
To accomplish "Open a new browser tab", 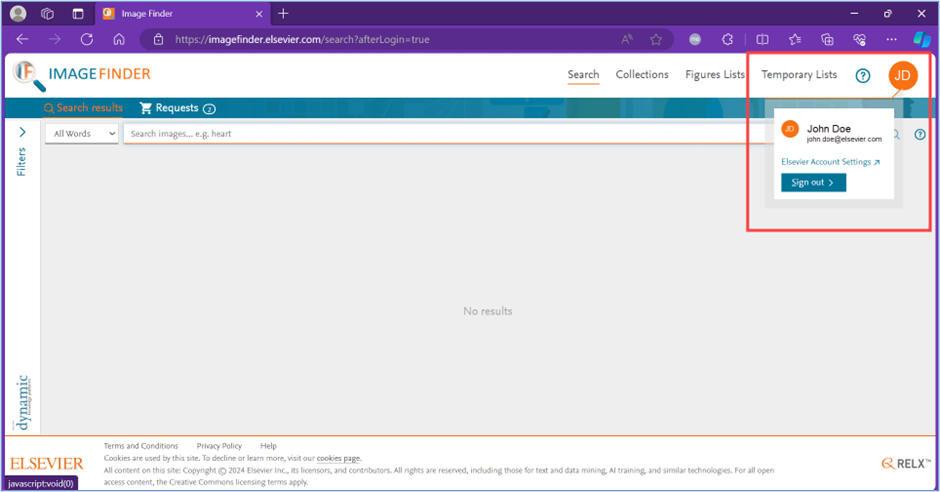I will click(284, 13).
